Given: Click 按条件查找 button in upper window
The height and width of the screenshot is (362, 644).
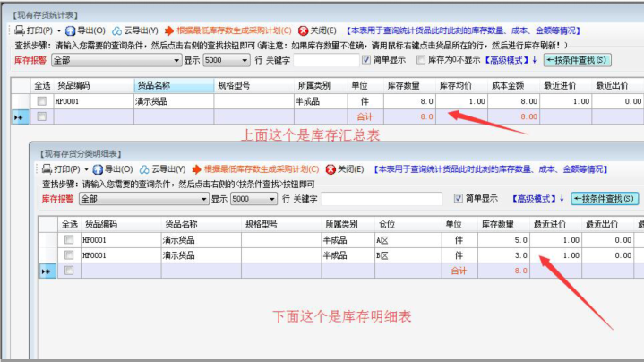Looking at the screenshot, I should pyautogui.click(x=578, y=60).
